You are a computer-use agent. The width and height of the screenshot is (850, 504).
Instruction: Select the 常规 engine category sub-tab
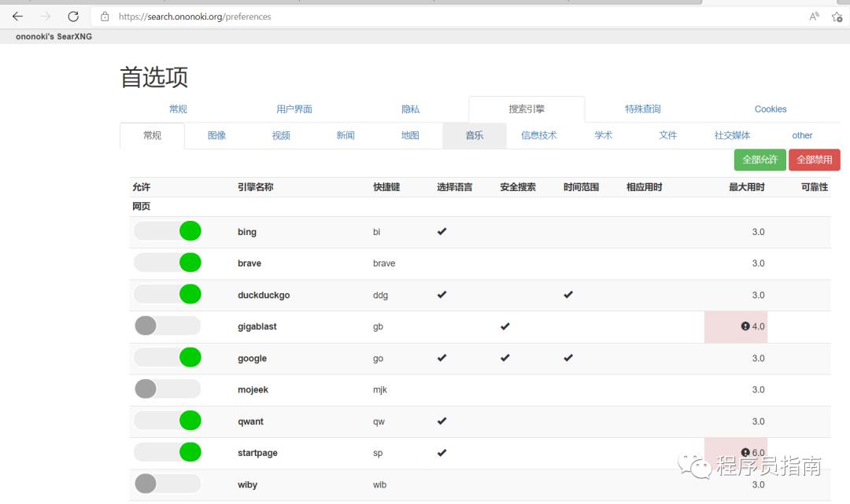(153, 135)
